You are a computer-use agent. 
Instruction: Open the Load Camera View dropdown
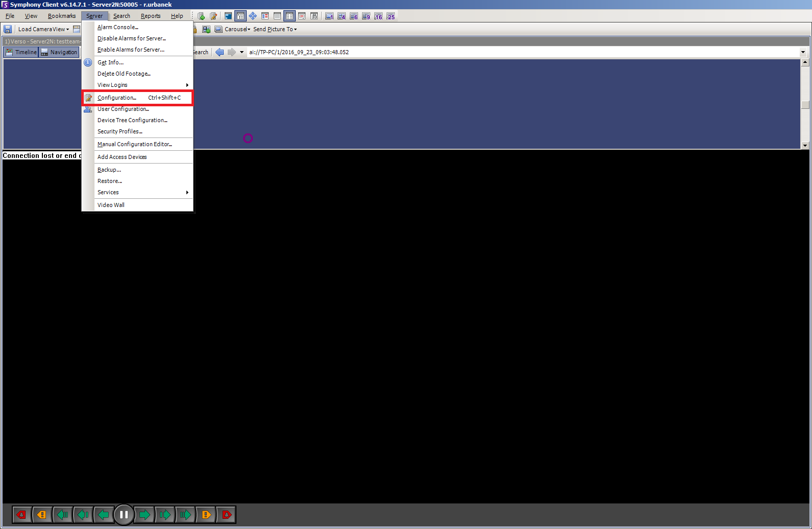[43, 29]
